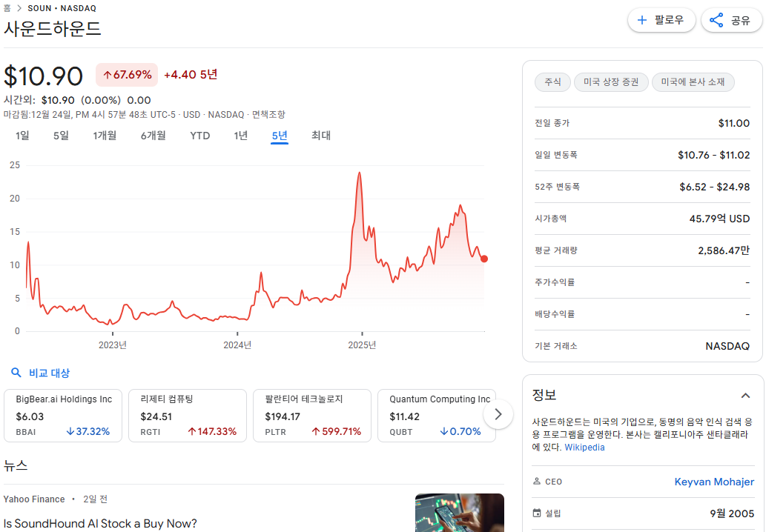
Task: Click the 2024년 axis label
Action: point(237,345)
